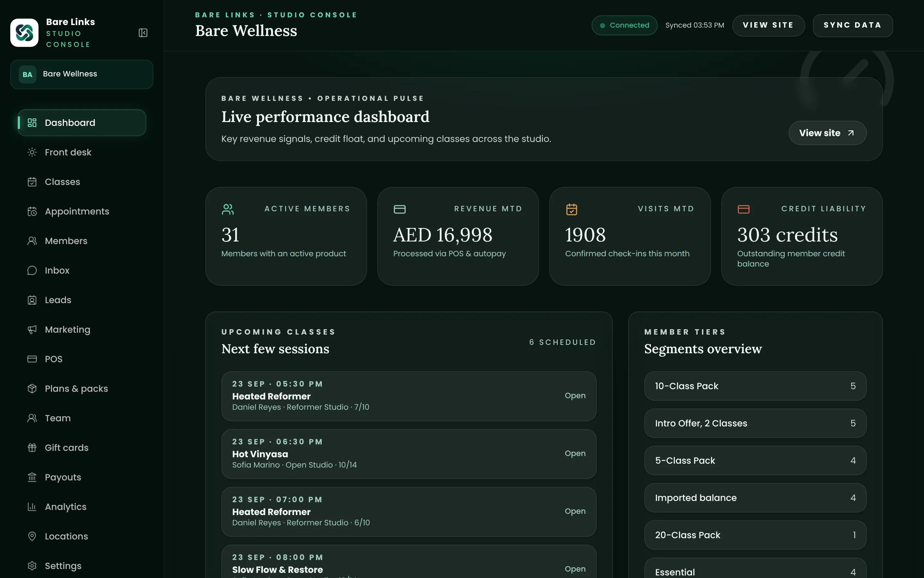Select the 10-Class Pack tier row
Image resolution: width=924 pixels, height=578 pixels.
755,386
